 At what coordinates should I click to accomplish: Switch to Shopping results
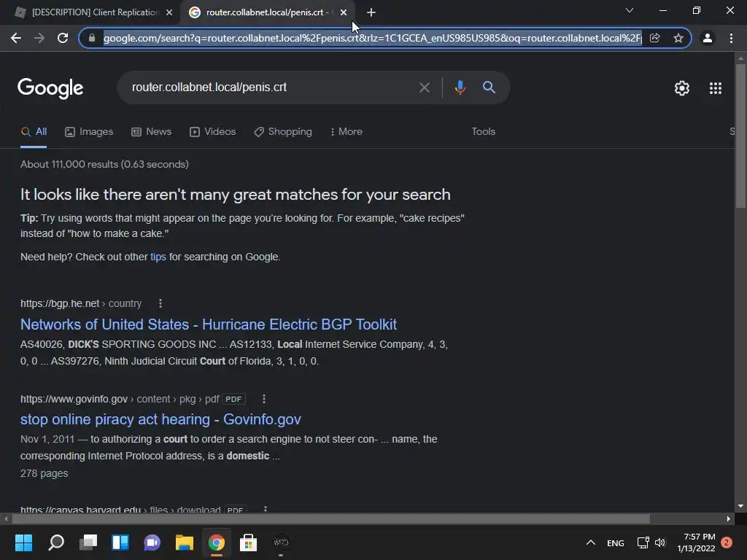(x=283, y=131)
